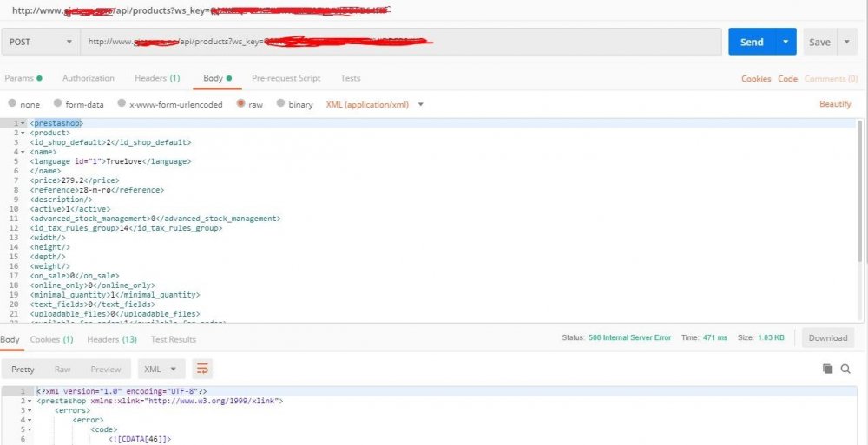Select the raw body radio button
The width and height of the screenshot is (868, 445).
coord(240,103)
